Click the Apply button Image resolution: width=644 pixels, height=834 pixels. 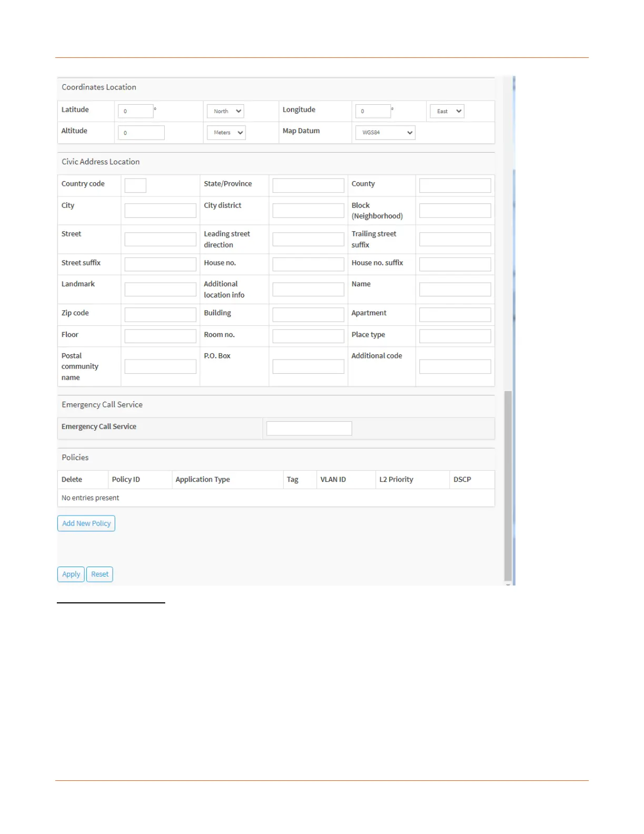pos(71,574)
